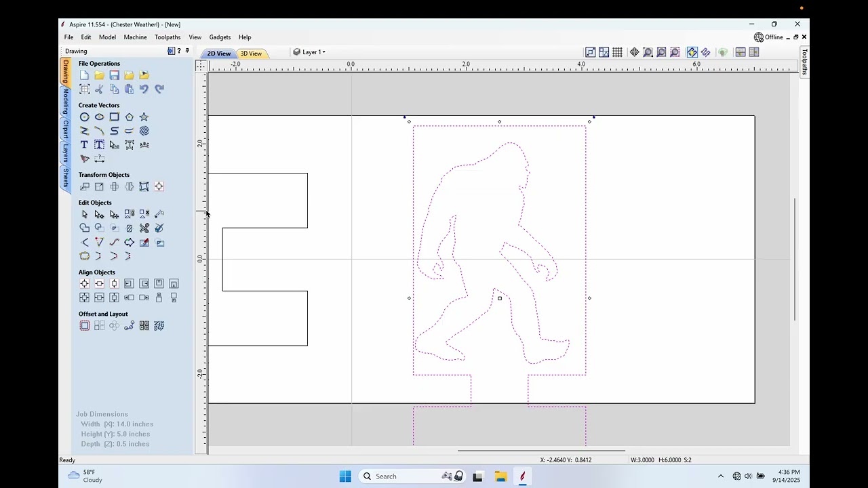The width and height of the screenshot is (868, 488).
Task: Open the Distort Object tool
Action: (144, 187)
